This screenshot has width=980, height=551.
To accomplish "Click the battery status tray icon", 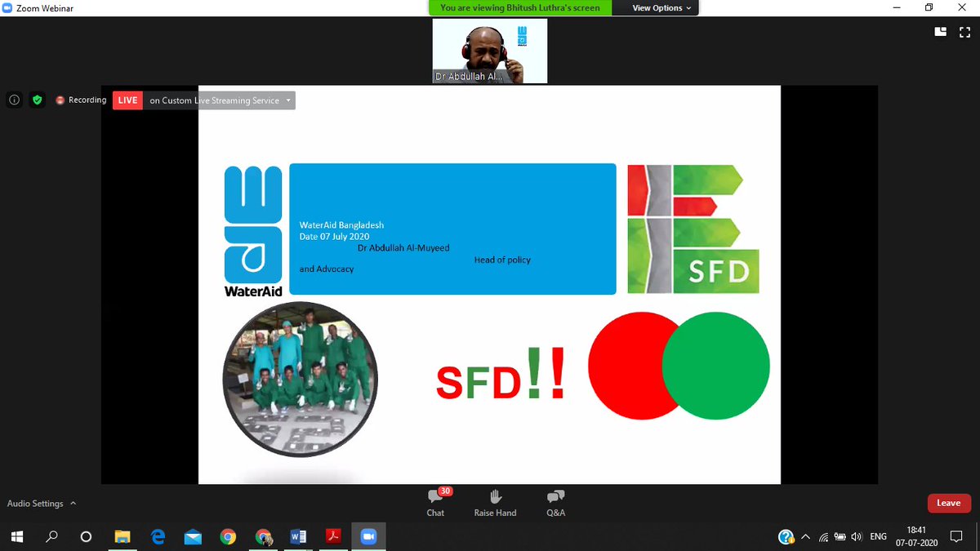I will click(x=840, y=536).
